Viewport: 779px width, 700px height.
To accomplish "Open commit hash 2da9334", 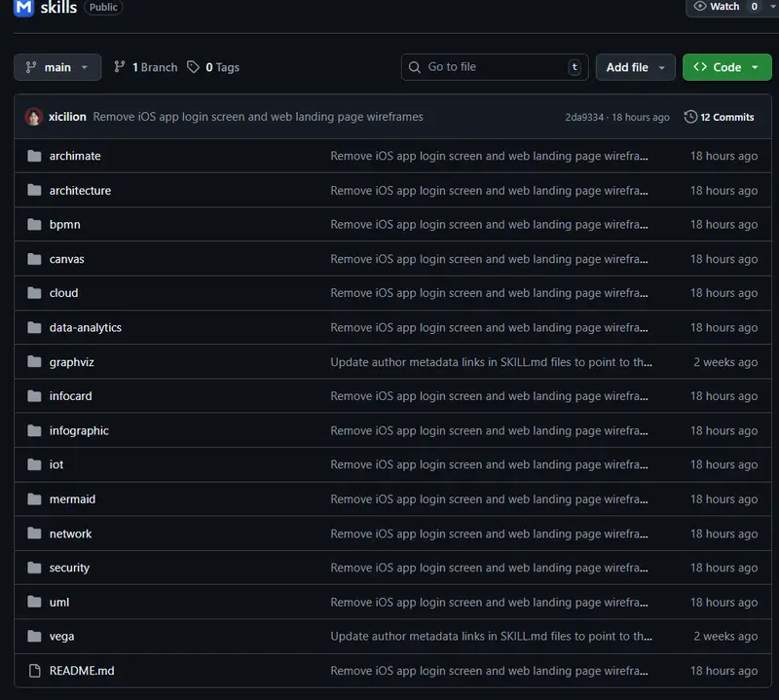I will click(x=584, y=117).
